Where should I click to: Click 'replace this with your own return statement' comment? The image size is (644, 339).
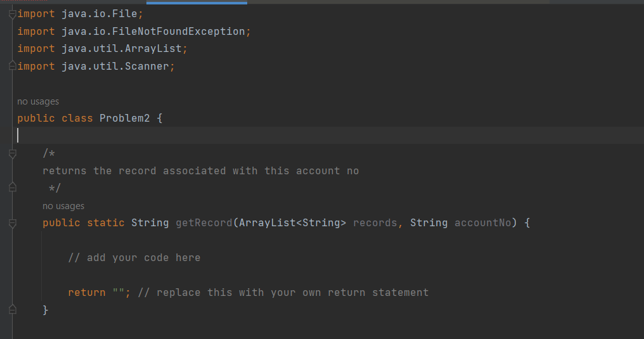(x=283, y=293)
